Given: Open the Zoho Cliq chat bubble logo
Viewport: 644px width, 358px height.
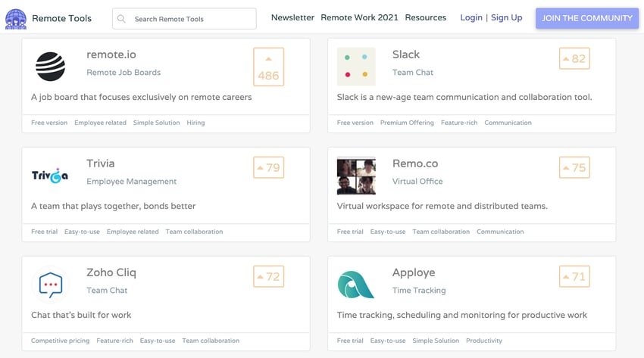Looking at the screenshot, I should click(50, 285).
